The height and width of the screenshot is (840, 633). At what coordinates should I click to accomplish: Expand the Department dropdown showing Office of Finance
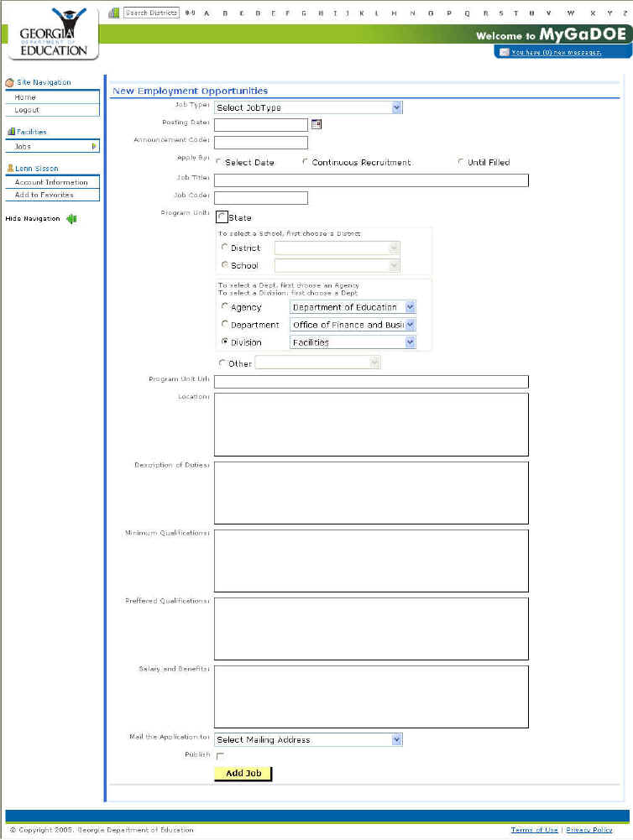[x=353, y=325]
